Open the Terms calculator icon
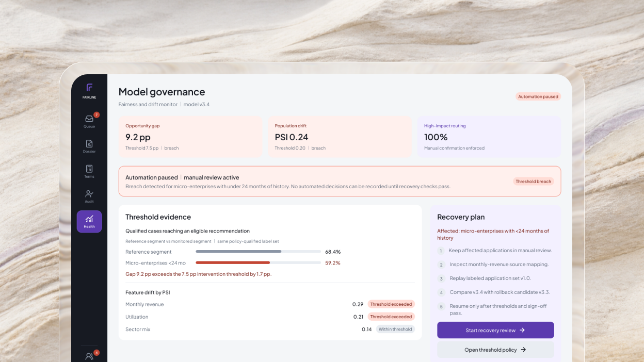 (x=89, y=169)
